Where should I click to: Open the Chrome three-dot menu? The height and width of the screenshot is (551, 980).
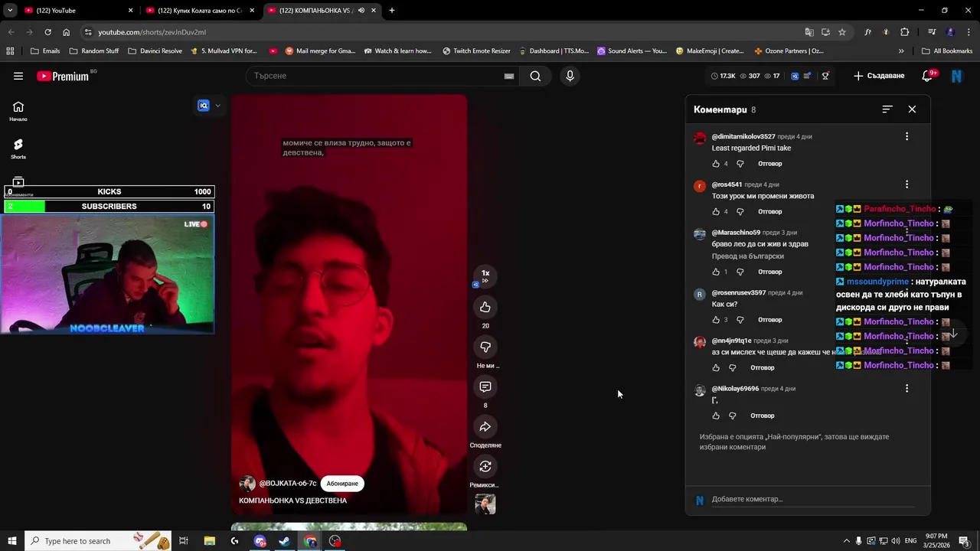point(968,32)
